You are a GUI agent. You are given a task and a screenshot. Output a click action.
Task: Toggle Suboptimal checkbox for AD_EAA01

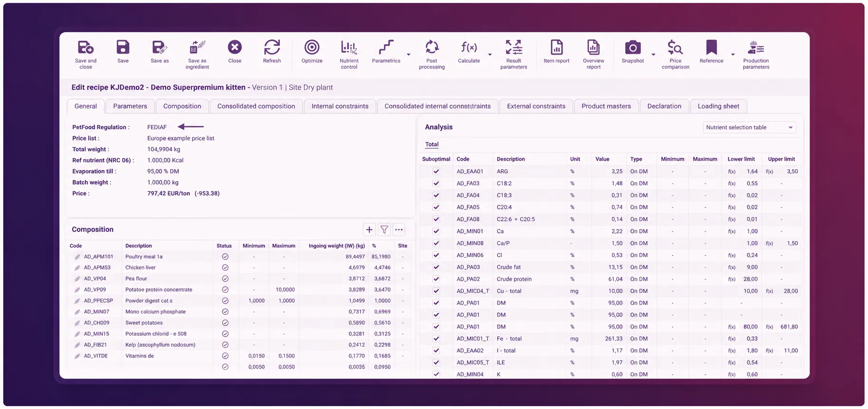[436, 171]
